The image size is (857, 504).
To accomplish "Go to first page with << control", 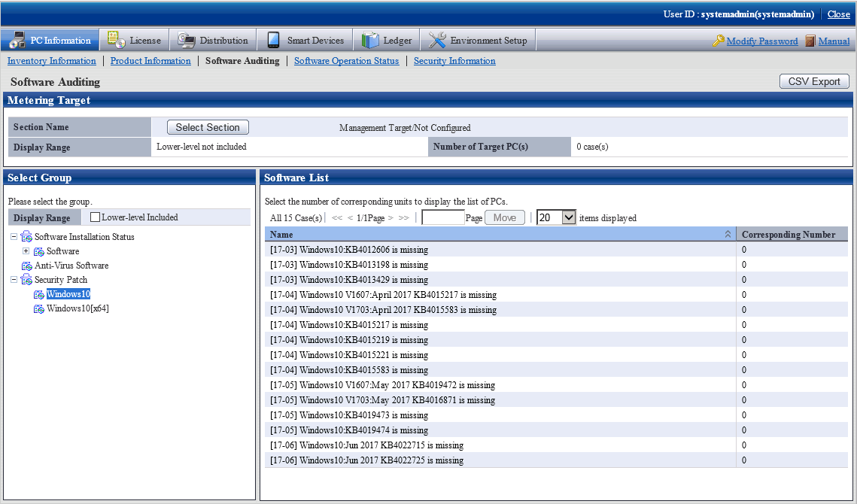I will [336, 217].
